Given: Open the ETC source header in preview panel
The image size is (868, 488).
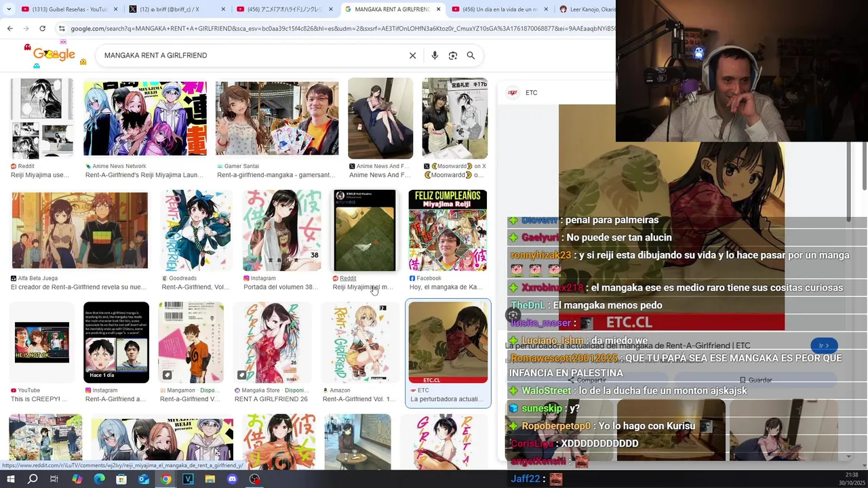Looking at the screenshot, I should (x=523, y=93).
